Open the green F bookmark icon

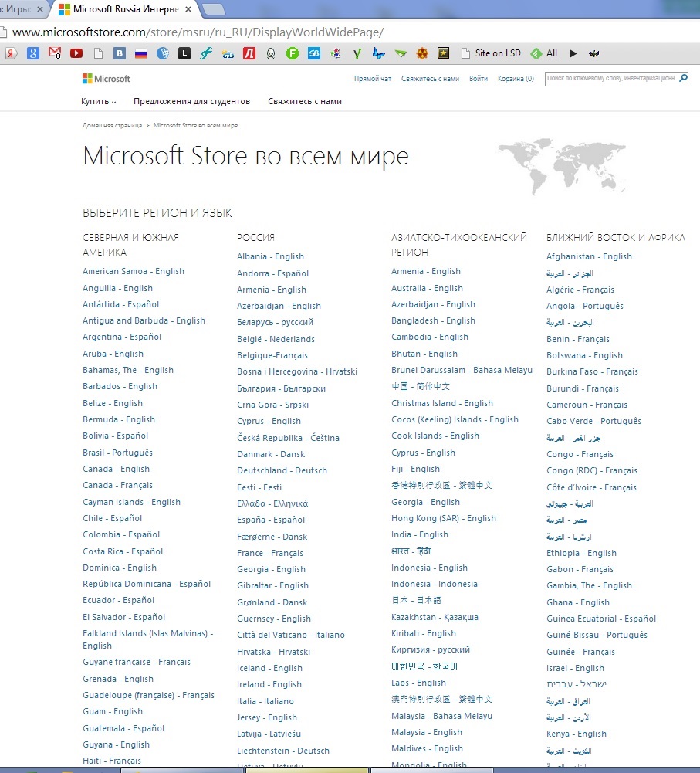click(x=293, y=53)
